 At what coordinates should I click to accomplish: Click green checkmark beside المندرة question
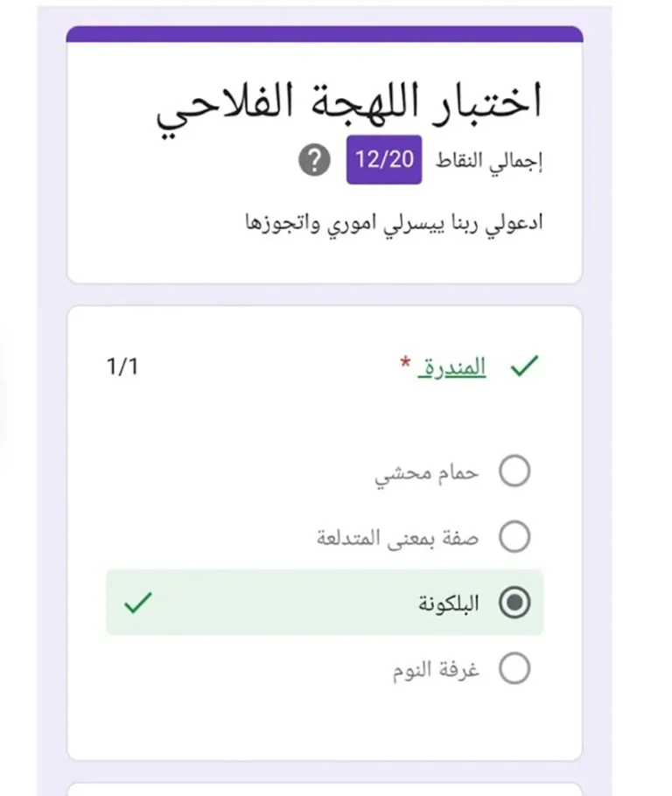[x=522, y=368]
